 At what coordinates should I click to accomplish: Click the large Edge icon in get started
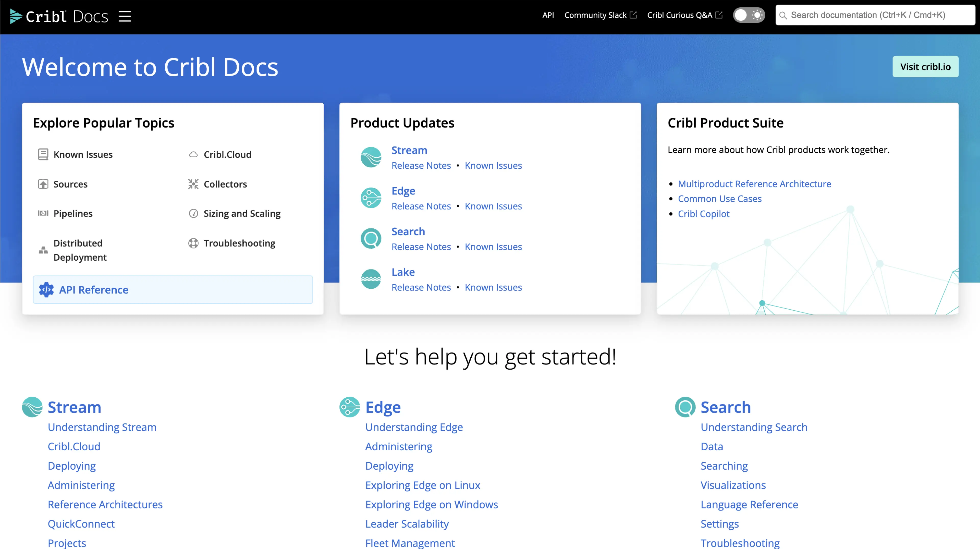coord(350,407)
